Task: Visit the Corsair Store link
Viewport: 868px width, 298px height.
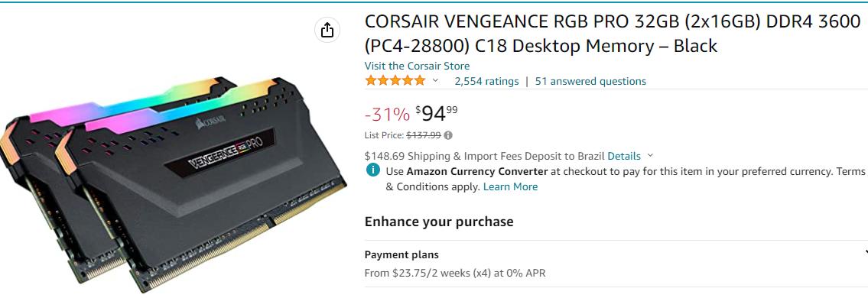Action: [x=417, y=66]
